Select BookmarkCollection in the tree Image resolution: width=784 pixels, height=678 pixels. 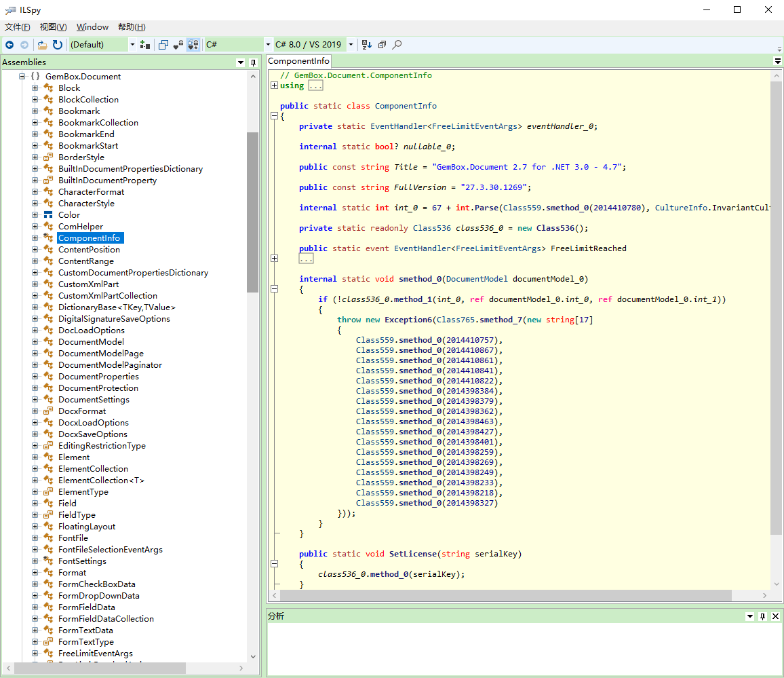coord(98,123)
